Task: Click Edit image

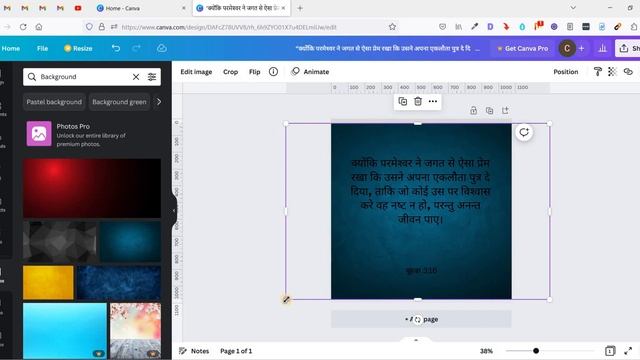Action: [196, 72]
